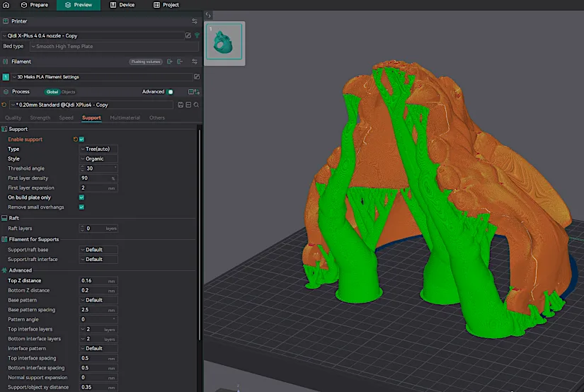Toggle Remove small overhangs checkbox
The image size is (584, 392).
(x=81, y=207)
